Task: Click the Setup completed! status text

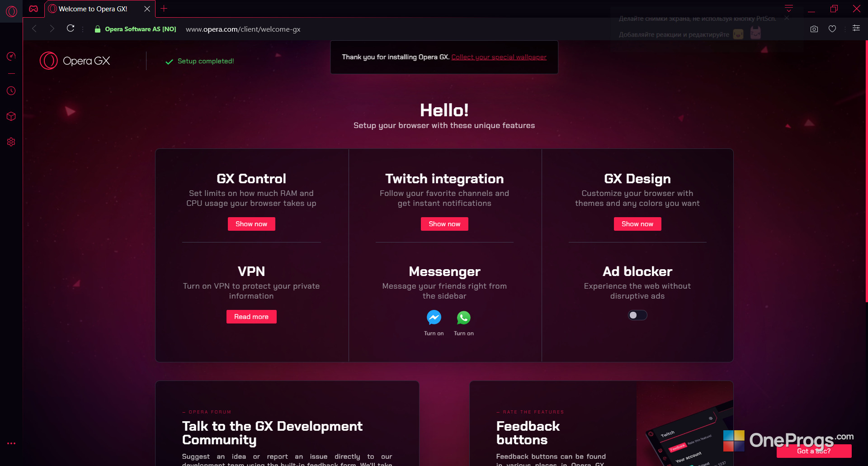Action: coord(206,61)
